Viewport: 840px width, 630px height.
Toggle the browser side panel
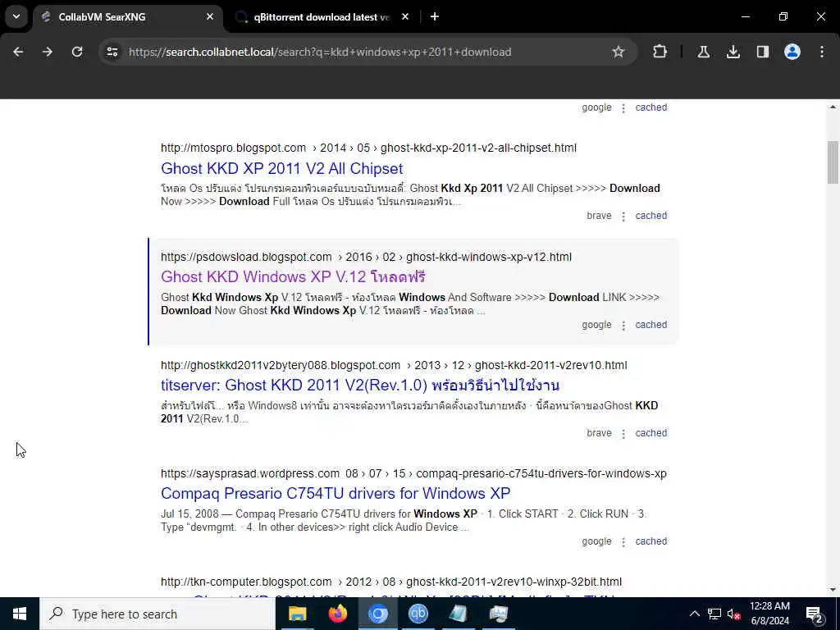[x=762, y=52]
